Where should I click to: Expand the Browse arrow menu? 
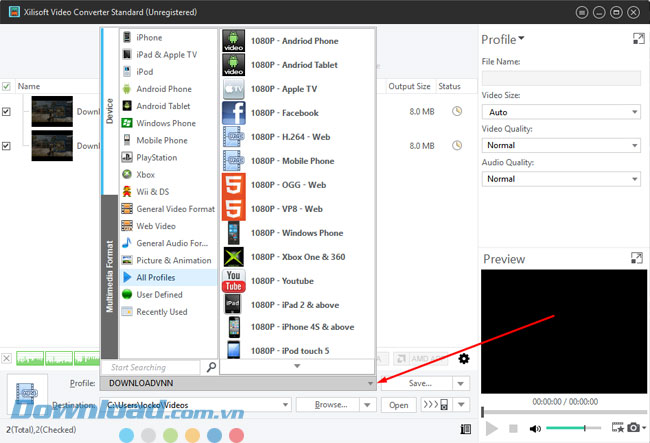pyautogui.click(x=367, y=404)
